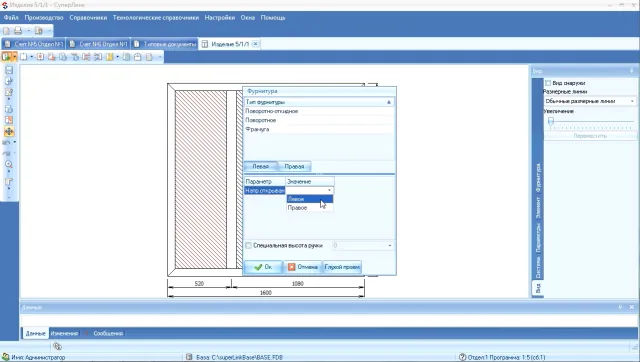Select the Левая tab in Фурнитура dialog

[260, 167]
